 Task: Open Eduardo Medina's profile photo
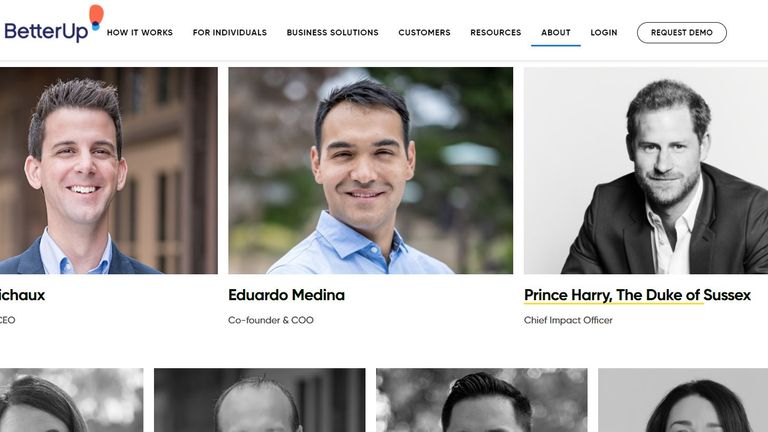click(370, 170)
